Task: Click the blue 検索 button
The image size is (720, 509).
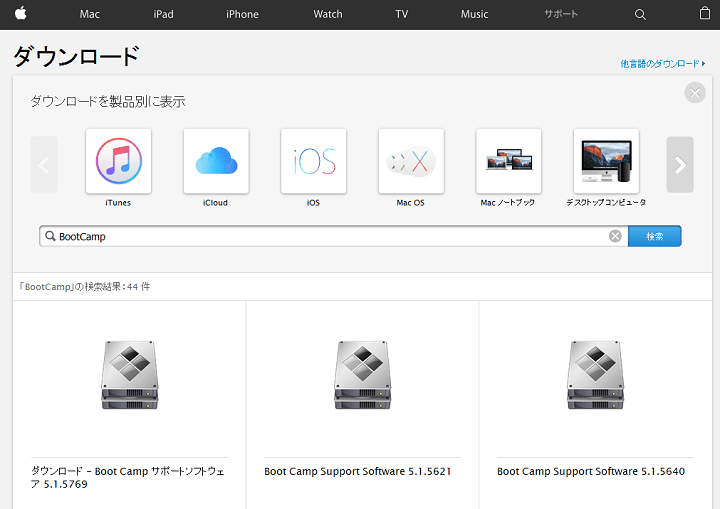Action: point(655,236)
